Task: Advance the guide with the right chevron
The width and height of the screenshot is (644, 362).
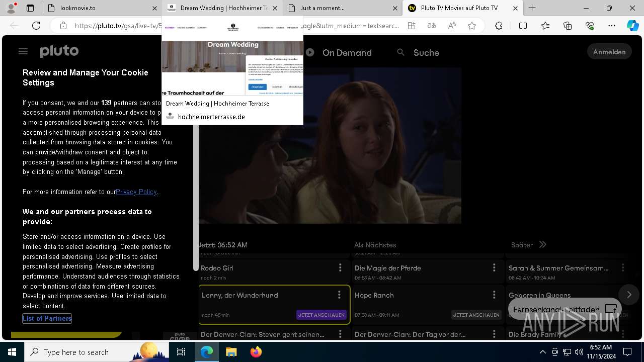Action: pyautogui.click(x=629, y=295)
